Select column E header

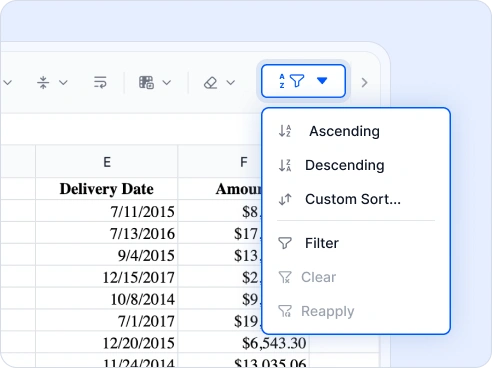point(107,162)
